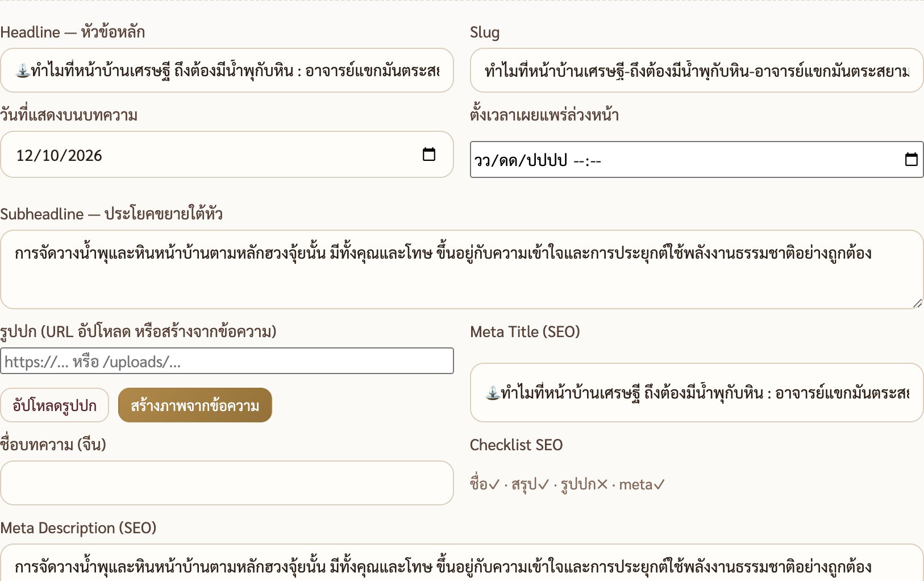Click the cover image URL field

(x=227, y=361)
